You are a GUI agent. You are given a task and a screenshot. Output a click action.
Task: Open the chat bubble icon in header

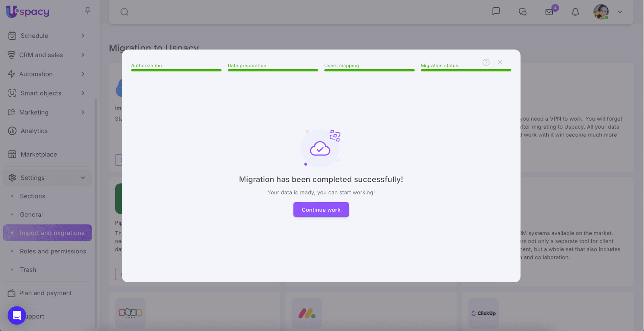tap(496, 11)
